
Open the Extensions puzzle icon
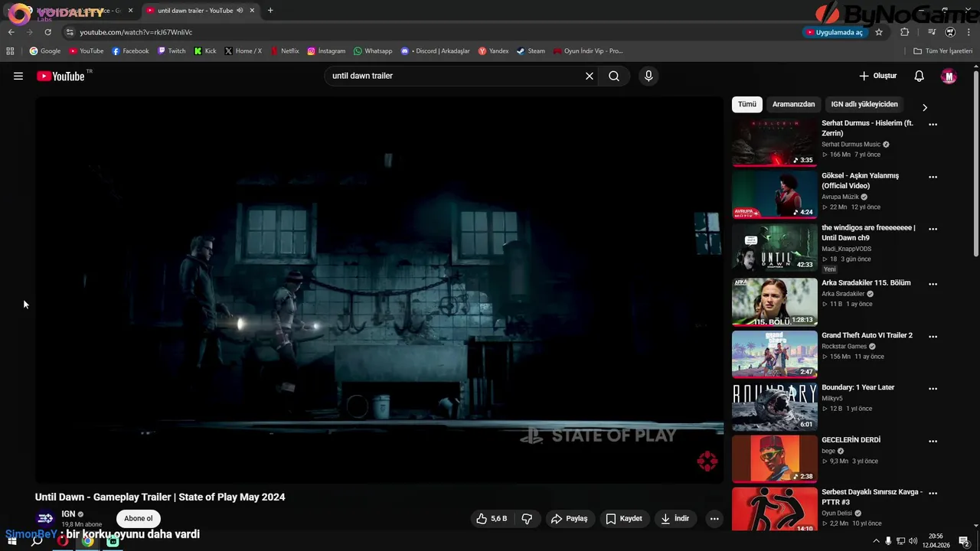pos(905,32)
